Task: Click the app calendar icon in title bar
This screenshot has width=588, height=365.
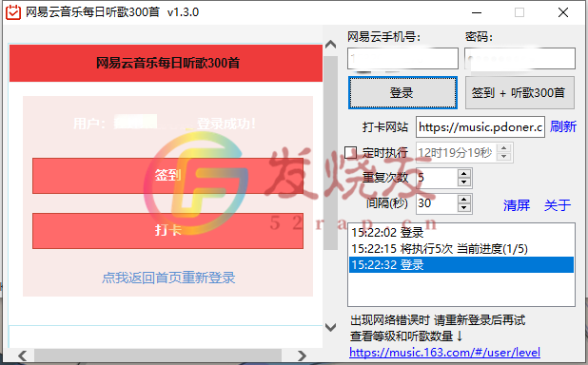Action: pos(13,12)
